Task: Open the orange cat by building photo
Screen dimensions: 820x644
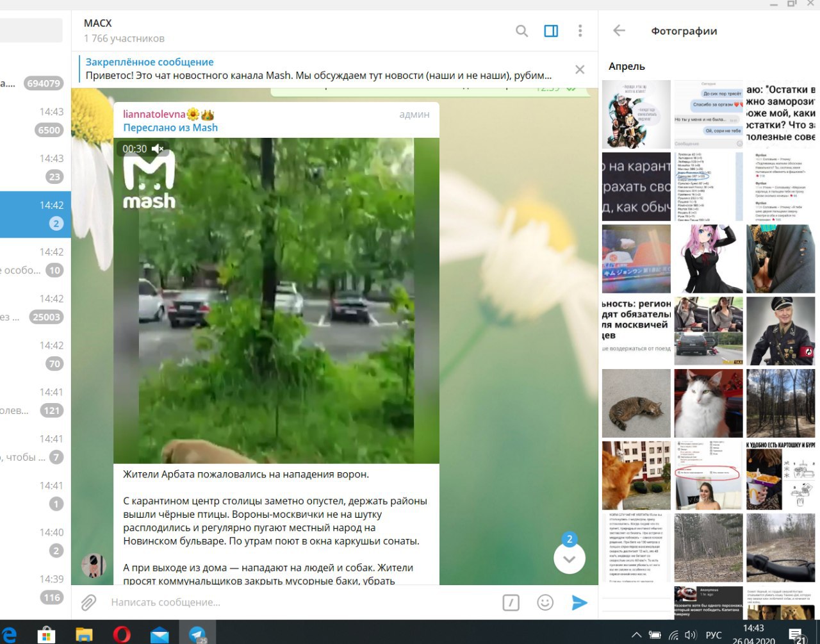Action: click(636, 475)
